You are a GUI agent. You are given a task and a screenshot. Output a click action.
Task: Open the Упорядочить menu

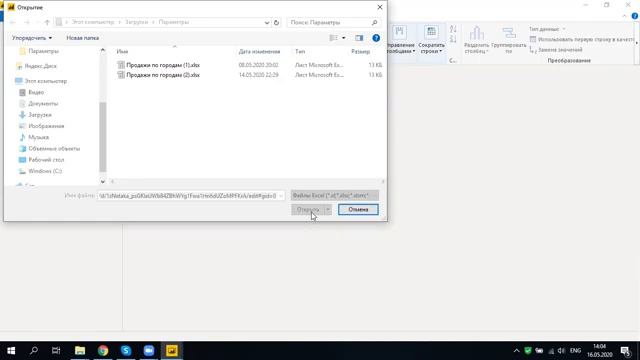[32, 38]
